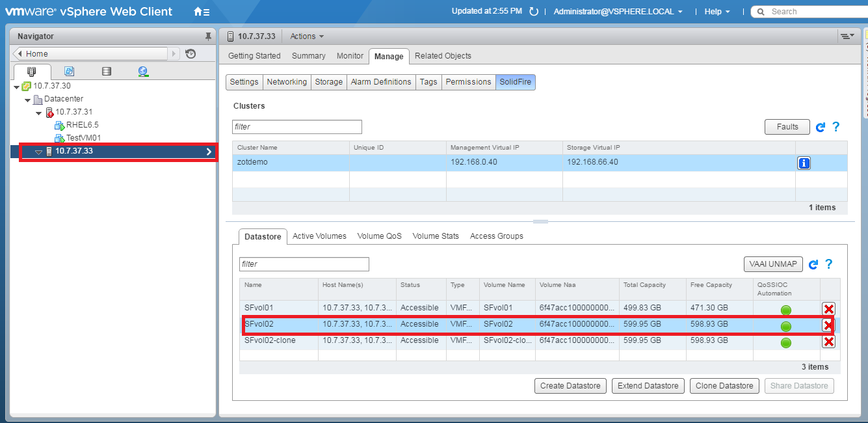868x423 pixels.
Task: Switch to Networking inventory tab
Action: point(144,72)
